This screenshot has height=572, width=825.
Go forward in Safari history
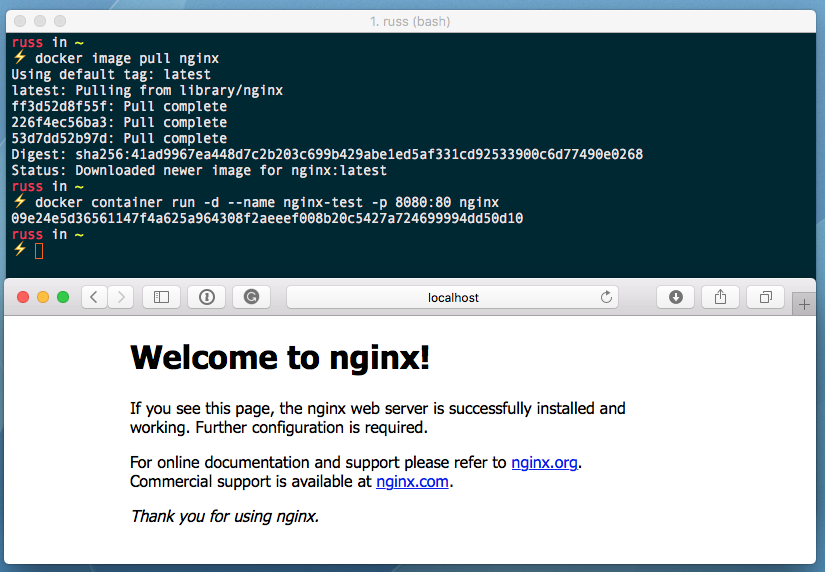point(121,297)
